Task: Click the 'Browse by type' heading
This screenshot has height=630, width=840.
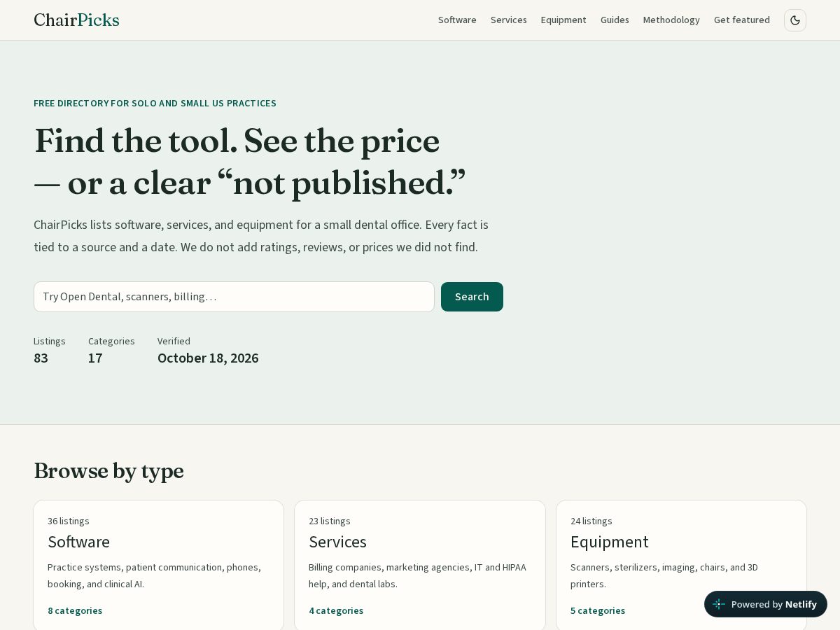Action: click(108, 470)
